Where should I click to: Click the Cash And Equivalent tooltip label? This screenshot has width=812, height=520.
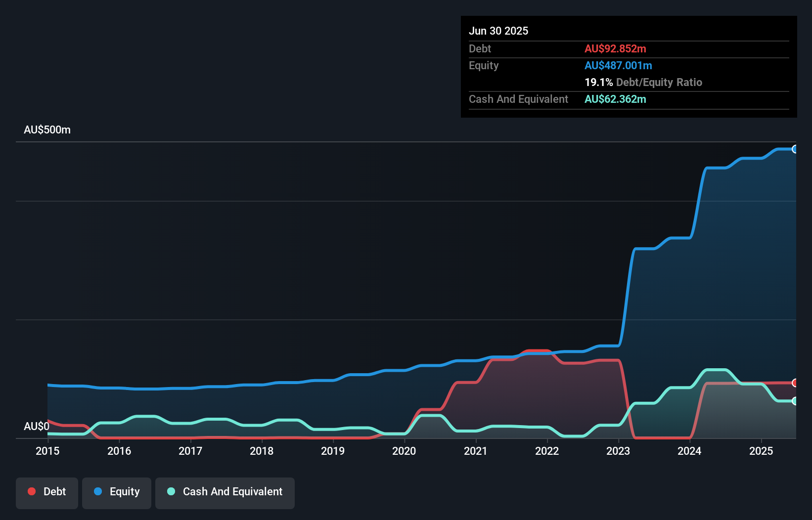[x=518, y=99]
